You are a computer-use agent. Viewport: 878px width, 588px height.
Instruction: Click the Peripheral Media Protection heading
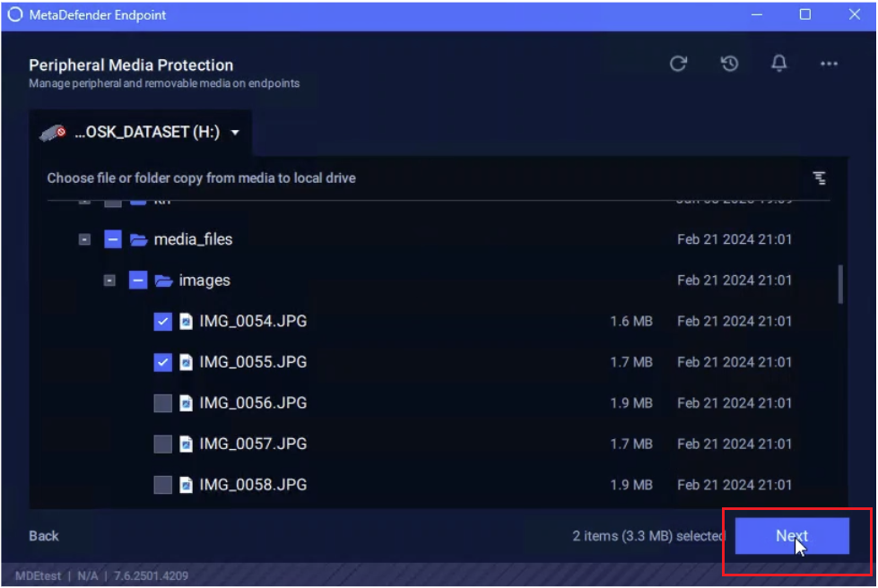pyautogui.click(x=131, y=65)
